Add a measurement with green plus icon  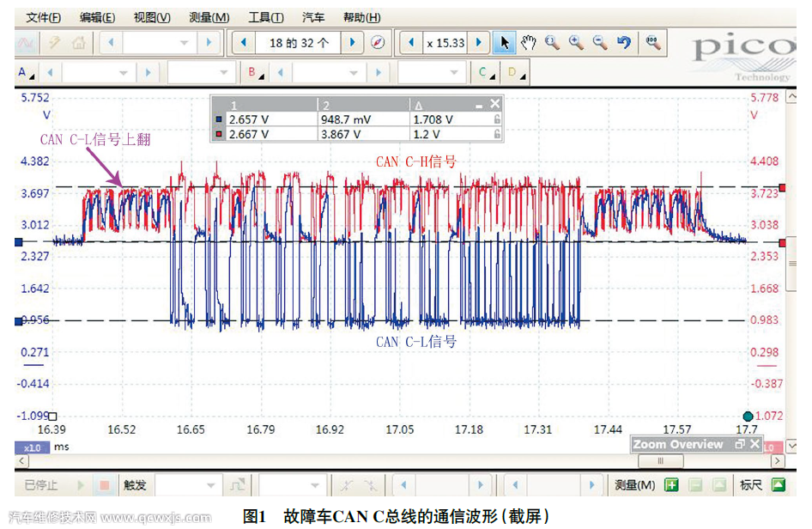[x=671, y=485]
